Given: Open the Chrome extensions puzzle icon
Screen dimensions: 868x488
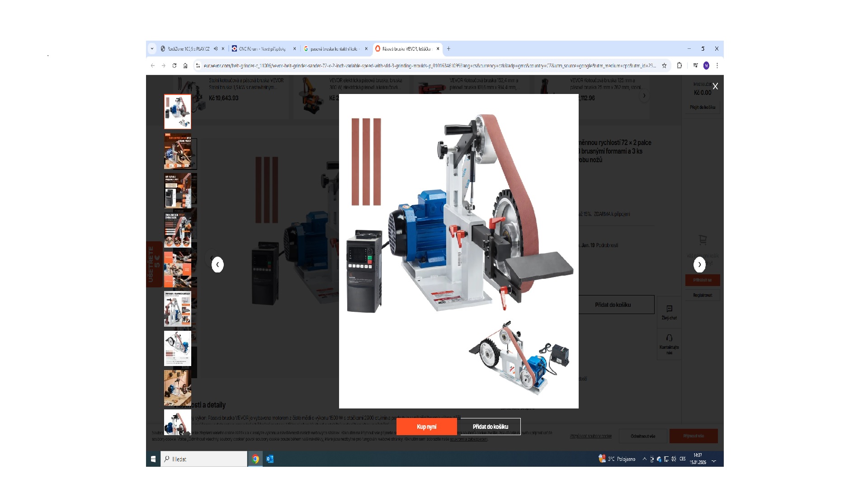Looking at the screenshot, I should tap(679, 66).
